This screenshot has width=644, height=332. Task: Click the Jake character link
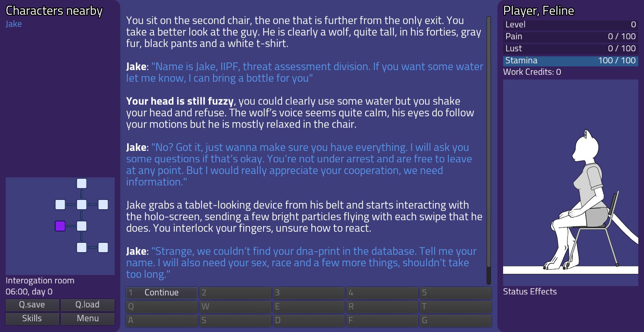pos(14,24)
